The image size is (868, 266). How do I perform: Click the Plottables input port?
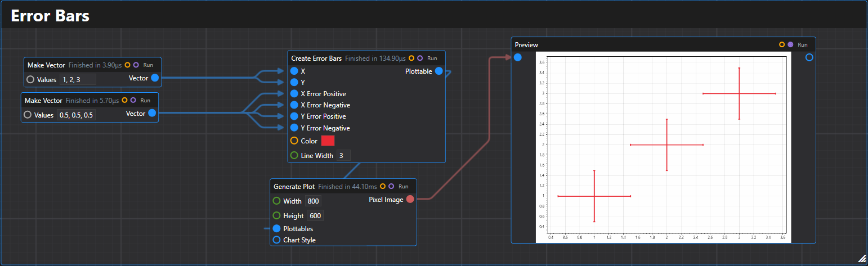click(276, 229)
